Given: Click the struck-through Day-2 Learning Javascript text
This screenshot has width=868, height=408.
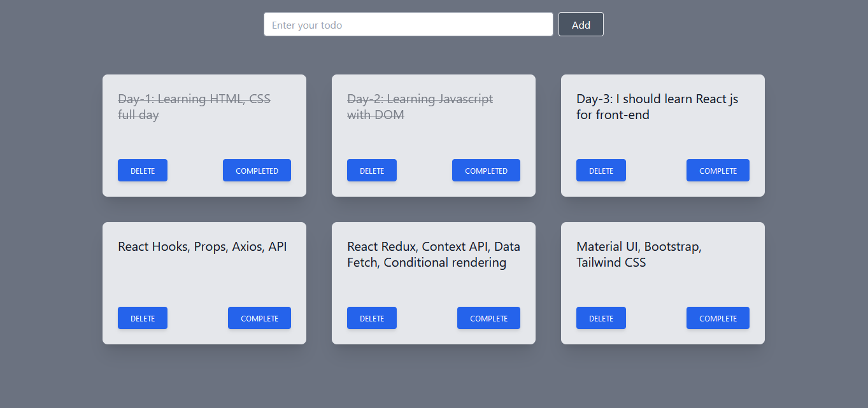Looking at the screenshot, I should point(420,107).
